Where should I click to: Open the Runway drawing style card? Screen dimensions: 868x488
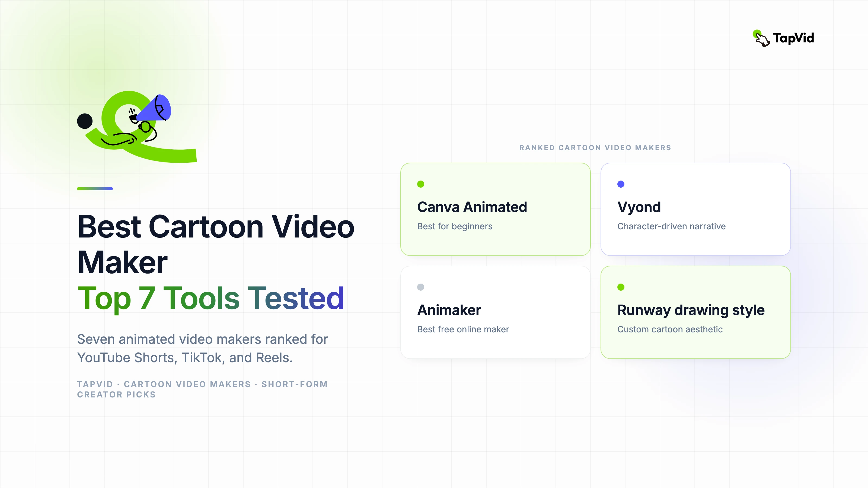[x=695, y=312]
